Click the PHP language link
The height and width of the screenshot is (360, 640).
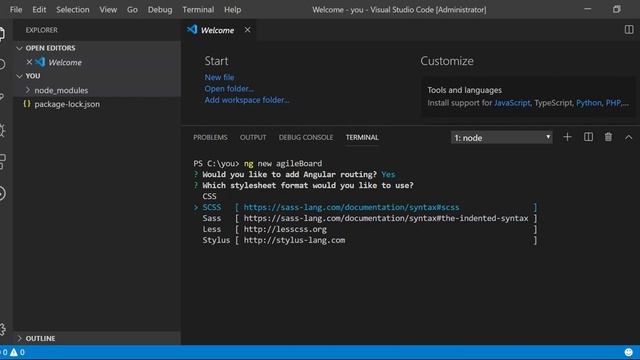point(613,103)
